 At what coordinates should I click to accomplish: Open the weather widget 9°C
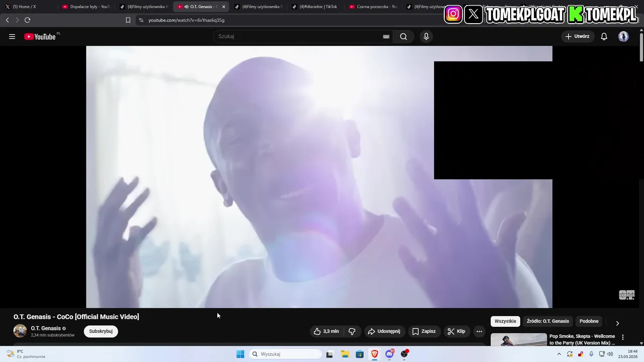[x=25, y=354]
